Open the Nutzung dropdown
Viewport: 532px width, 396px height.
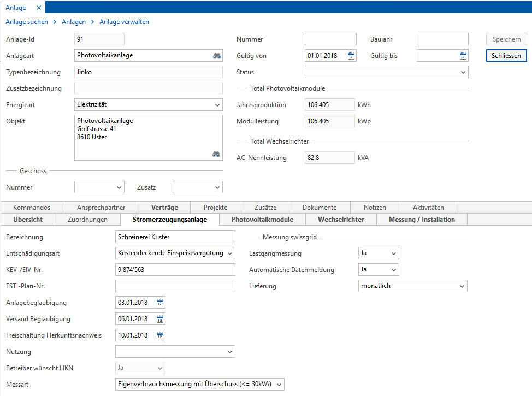click(x=230, y=352)
